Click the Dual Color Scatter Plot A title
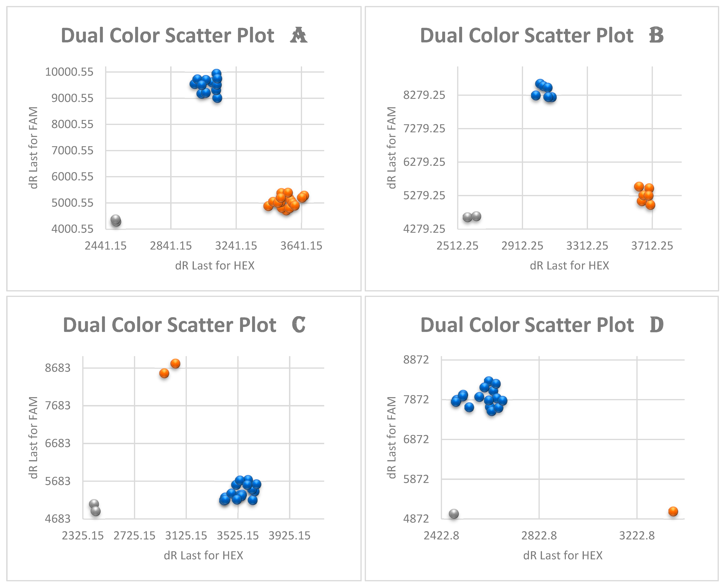Screen dimensions: 725x588 tap(184, 36)
